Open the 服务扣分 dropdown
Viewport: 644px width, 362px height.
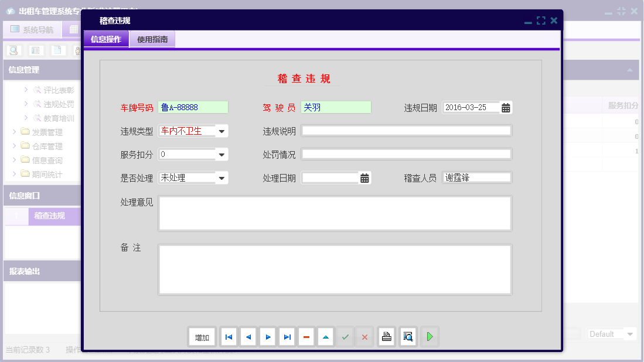pos(222,154)
